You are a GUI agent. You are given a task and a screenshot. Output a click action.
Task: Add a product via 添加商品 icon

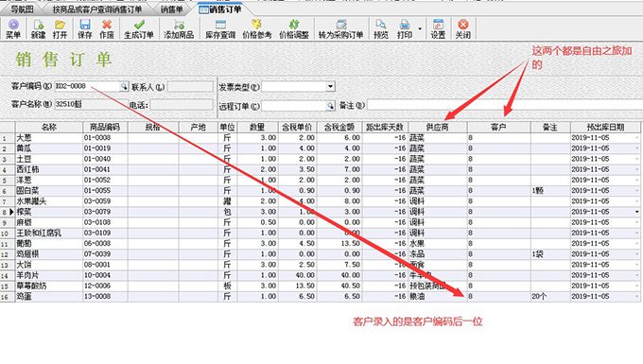(179, 28)
